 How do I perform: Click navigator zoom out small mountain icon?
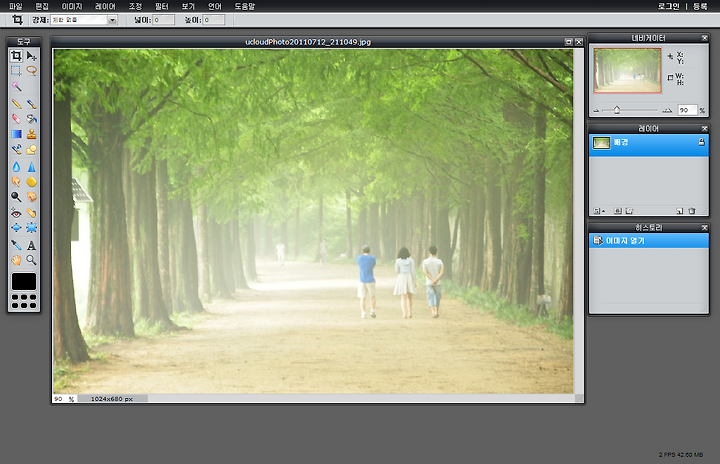coord(596,110)
